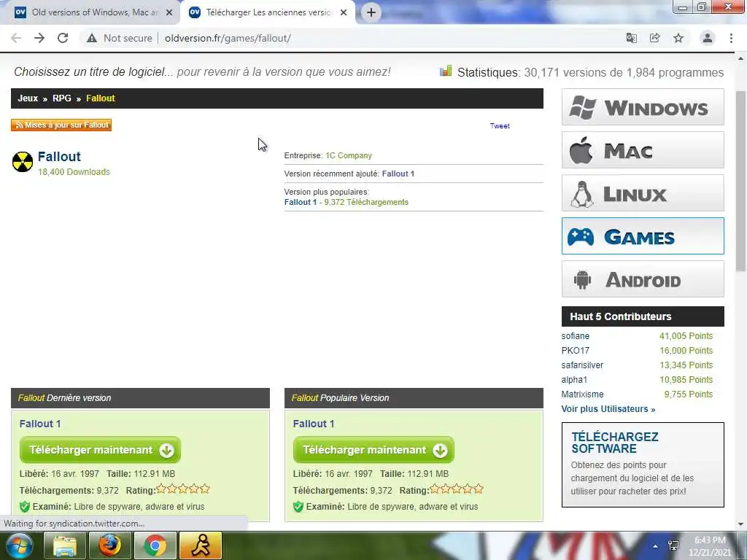Click the browser forward arrow
The width and height of the screenshot is (747, 560).
coord(39,38)
